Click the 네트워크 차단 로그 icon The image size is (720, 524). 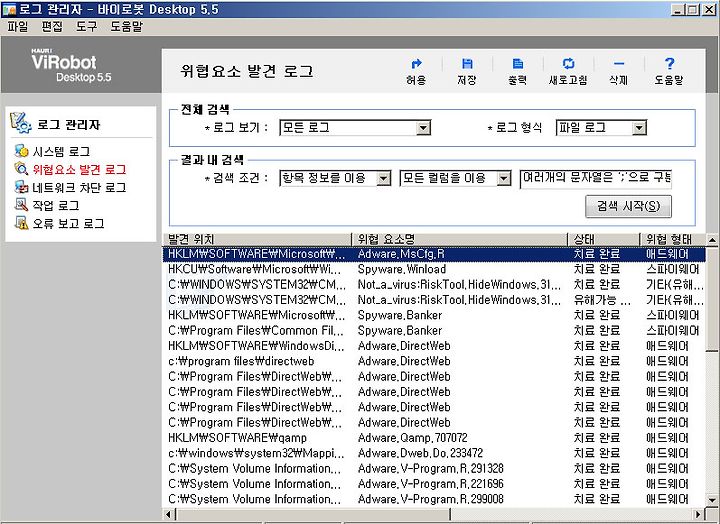[21, 187]
